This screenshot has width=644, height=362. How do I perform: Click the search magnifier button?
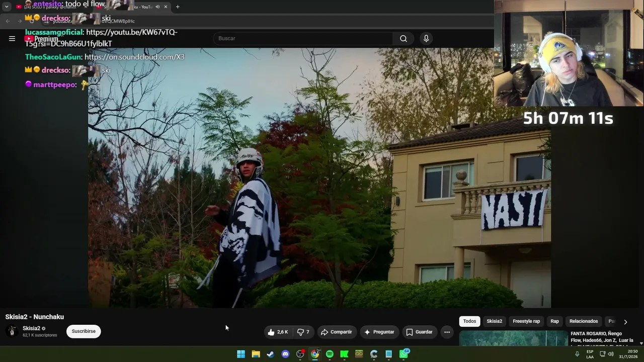(x=404, y=38)
